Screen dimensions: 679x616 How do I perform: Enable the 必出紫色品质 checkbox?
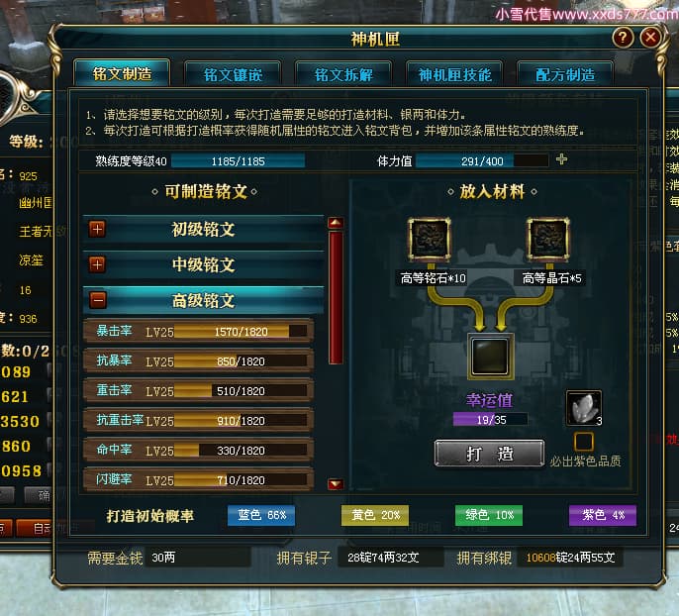583,442
